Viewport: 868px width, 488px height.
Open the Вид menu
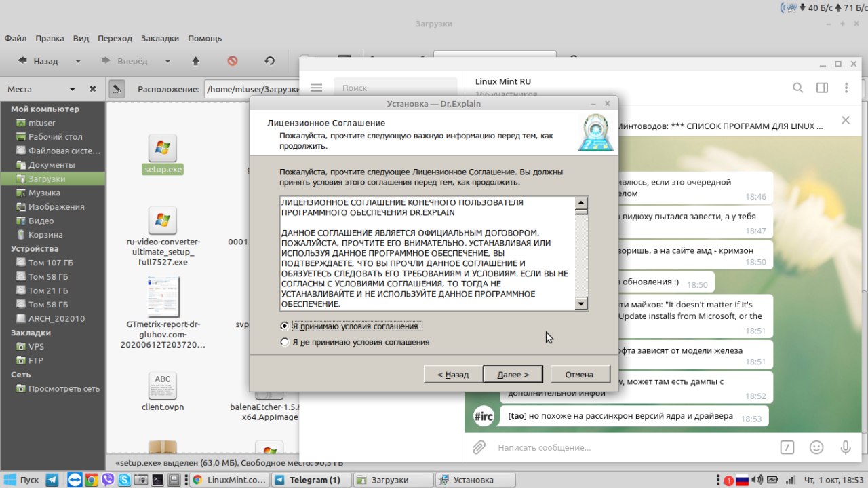(81, 39)
